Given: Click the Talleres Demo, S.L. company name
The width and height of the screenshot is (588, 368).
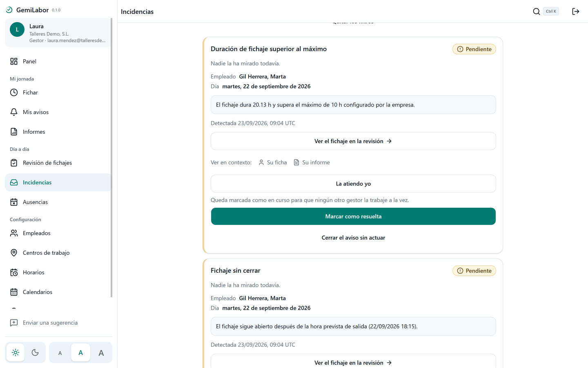Looking at the screenshot, I should coord(49,34).
